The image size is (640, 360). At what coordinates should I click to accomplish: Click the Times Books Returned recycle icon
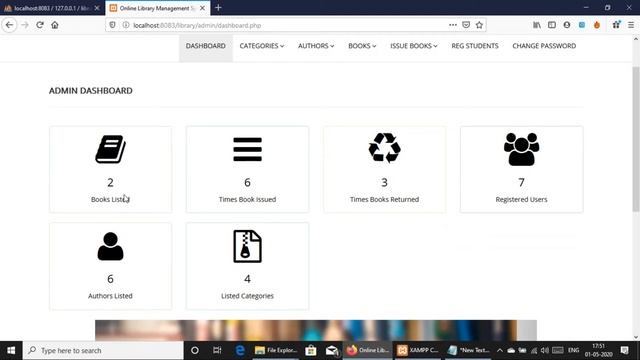384,148
